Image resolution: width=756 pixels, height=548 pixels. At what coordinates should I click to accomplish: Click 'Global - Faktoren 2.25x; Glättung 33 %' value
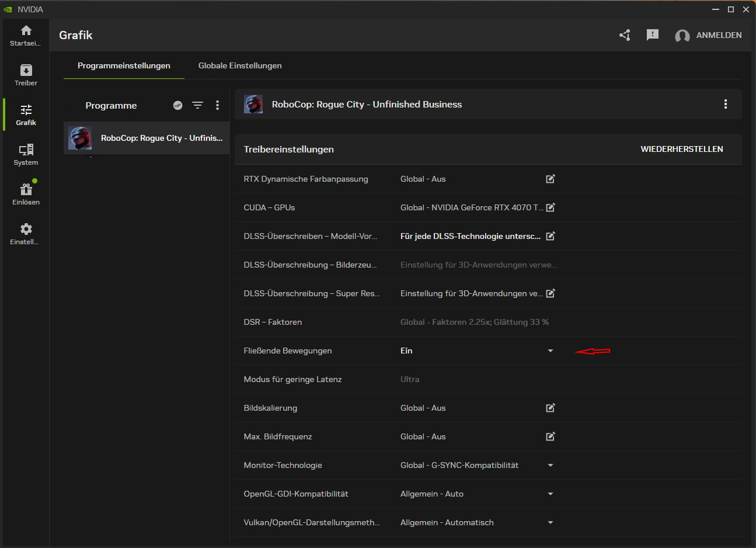pos(475,322)
